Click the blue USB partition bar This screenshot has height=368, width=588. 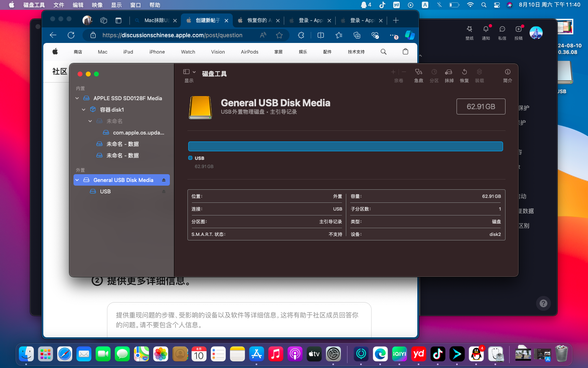tap(345, 146)
